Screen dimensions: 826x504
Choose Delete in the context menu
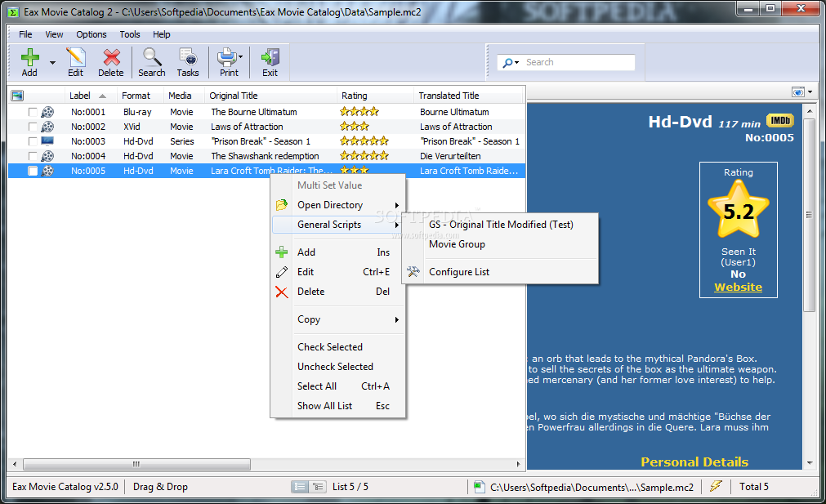pos(337,292)
